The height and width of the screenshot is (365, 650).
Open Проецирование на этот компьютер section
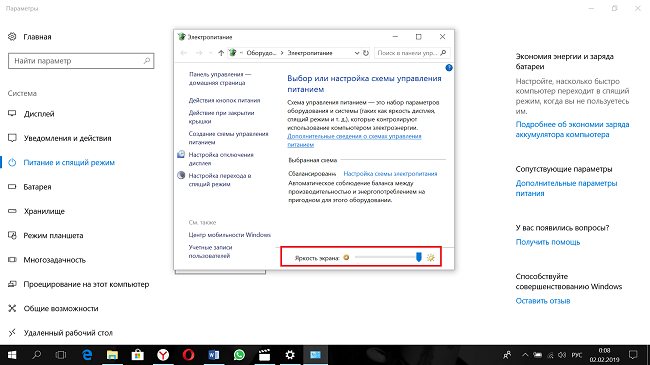click(x=78, y=285)
